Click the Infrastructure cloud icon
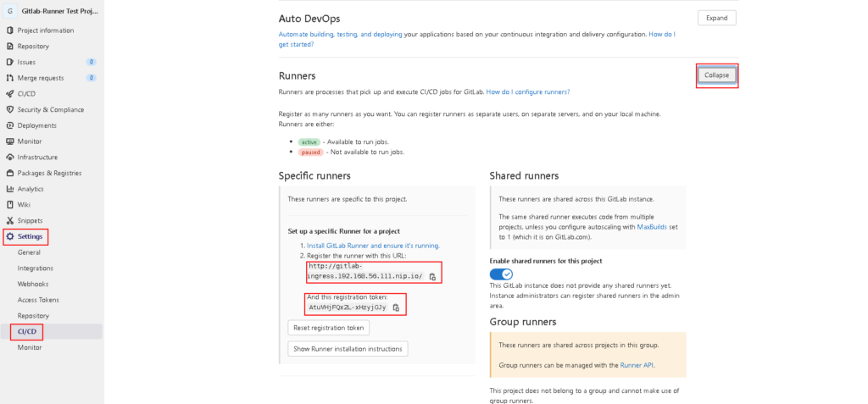This screenshot has width=868, height=404. coord(10,158)
